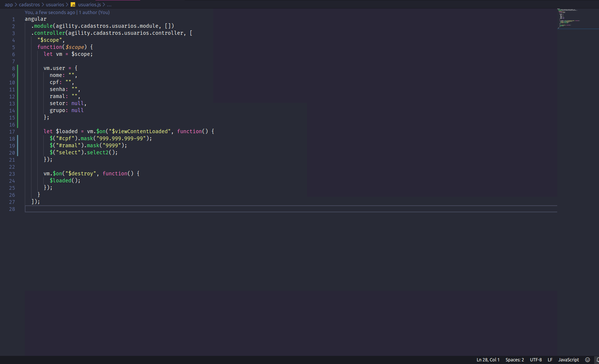
Task: Open feedback using the smiley icon
Action: click(x=587, y=360)
